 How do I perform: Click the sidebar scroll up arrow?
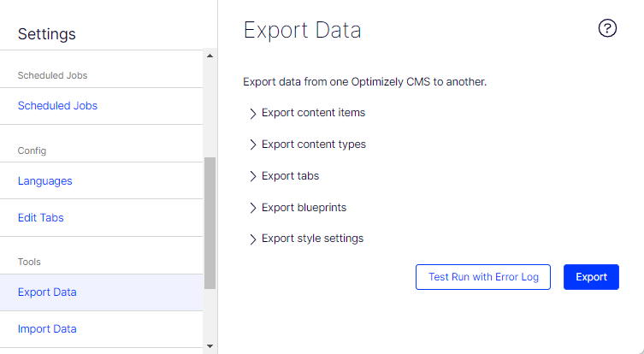coord(210,56)
